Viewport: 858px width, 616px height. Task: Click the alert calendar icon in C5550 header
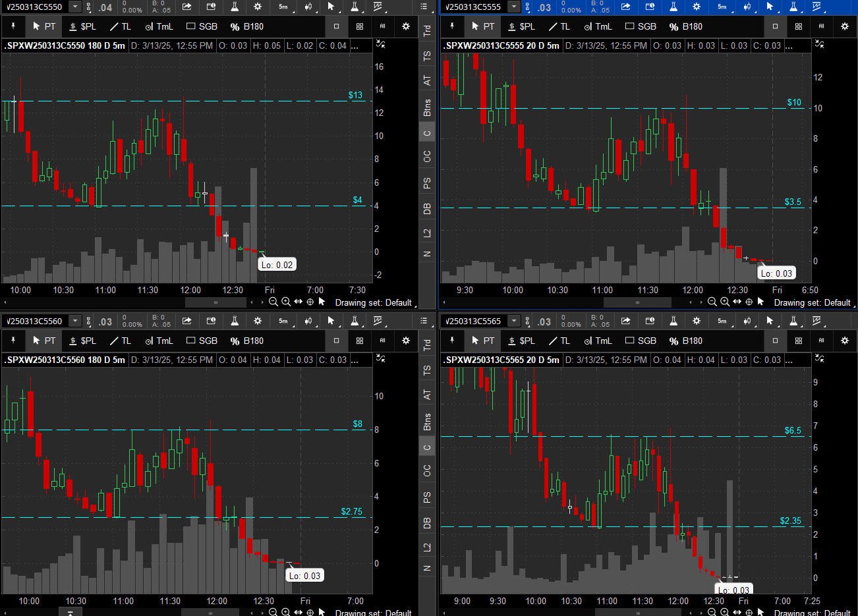coord(211,7)
